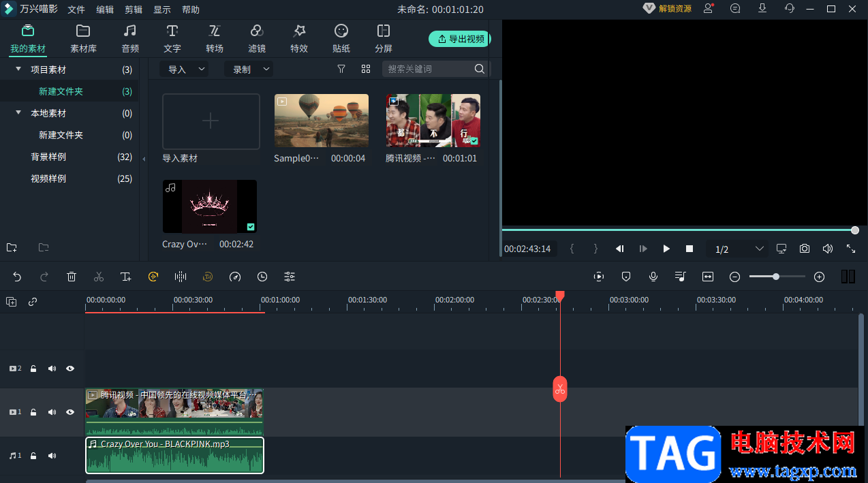Screen dimensions: 868x483
Task: Open the 1/2 preview quality dropdown
Action: tap(739, 249)
